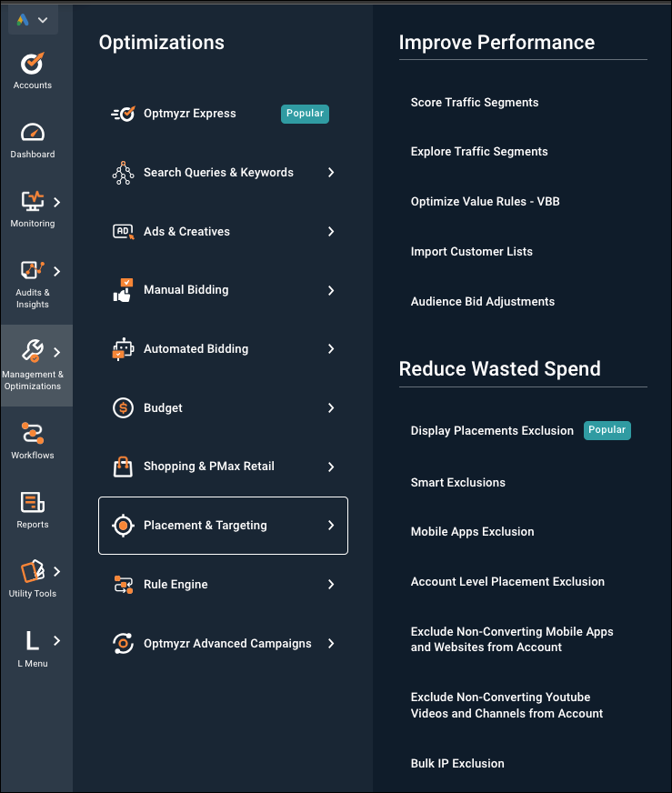Screen dimensions: 672x793
Task: Open Import Customer Lists link
Action: click(x=471, y=252)
